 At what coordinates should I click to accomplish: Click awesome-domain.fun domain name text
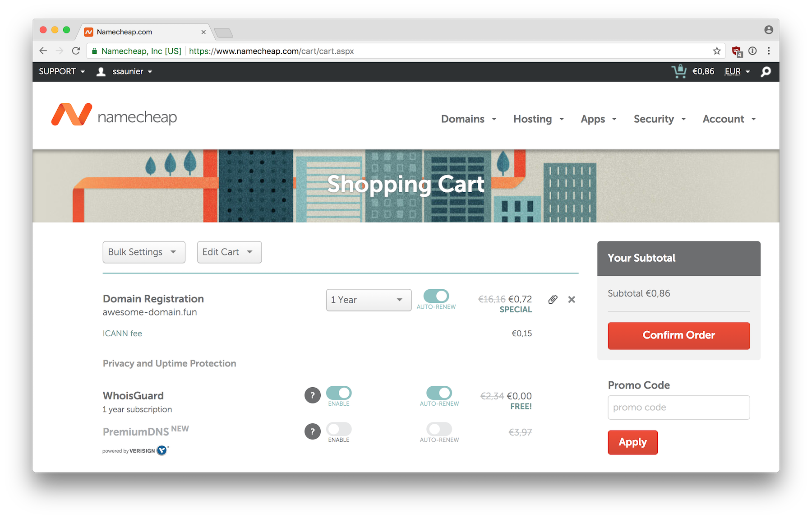click(x=150, y=312)
